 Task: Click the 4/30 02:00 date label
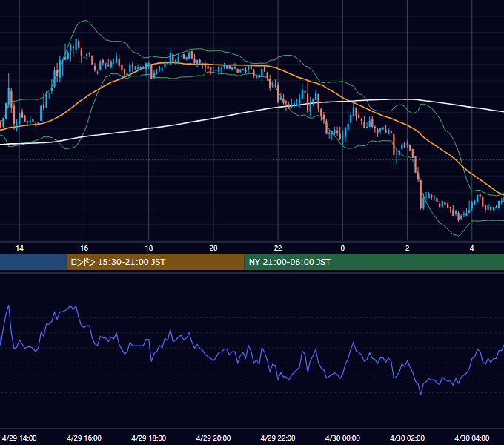[x=407, y=438]
